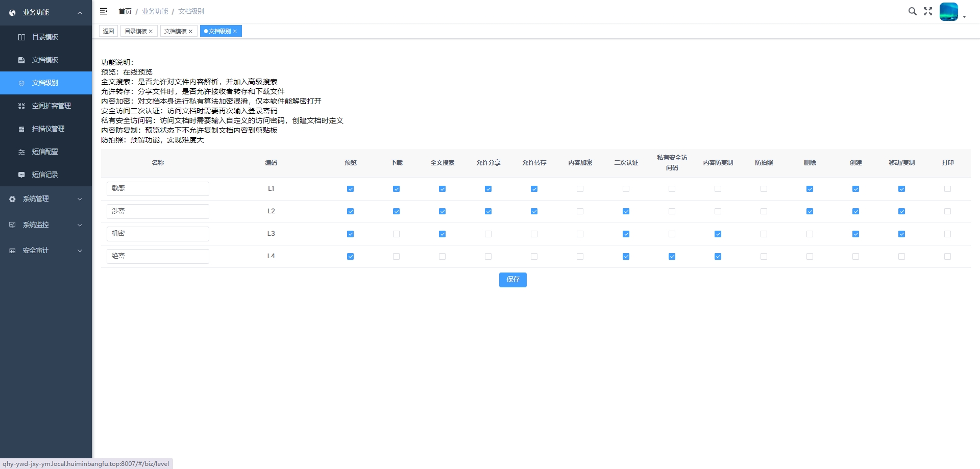Open the 文档模板 menu item
This screenshot has height=469, width=980.
pos(46,60)
